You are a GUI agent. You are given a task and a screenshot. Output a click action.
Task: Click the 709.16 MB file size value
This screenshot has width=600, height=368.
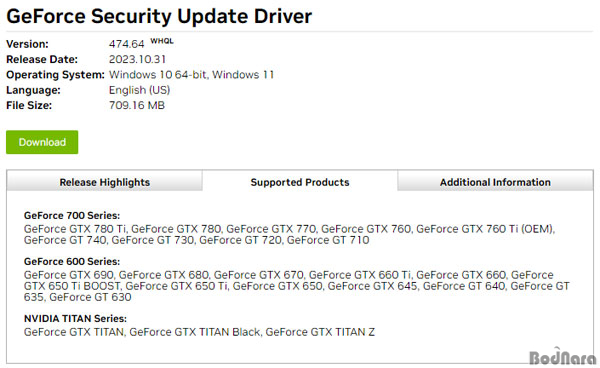pyautogui.click(x=137, y=105)
